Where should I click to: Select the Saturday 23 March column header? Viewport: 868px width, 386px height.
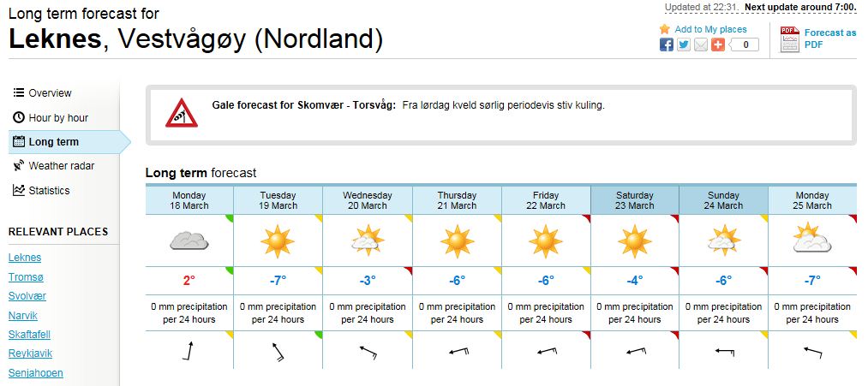click(x=634, y=200)
